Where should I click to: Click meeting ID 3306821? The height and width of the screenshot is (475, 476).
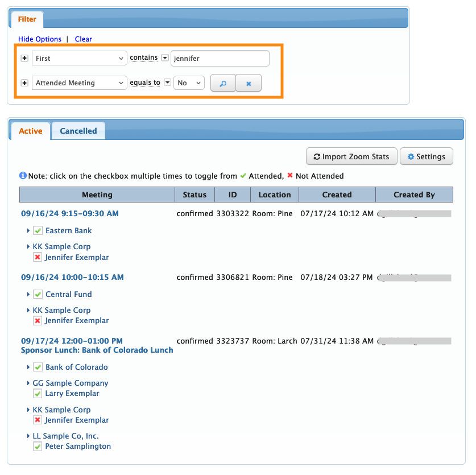click(233, 277)
